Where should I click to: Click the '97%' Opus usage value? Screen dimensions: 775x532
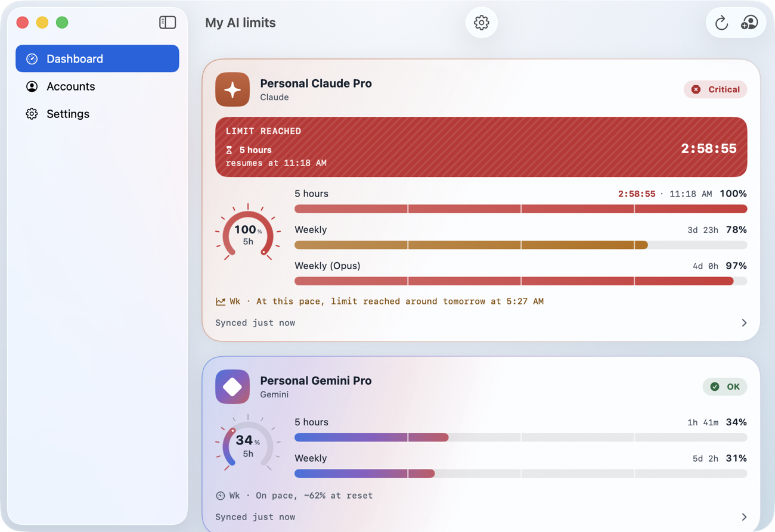[x=736, y=266]
